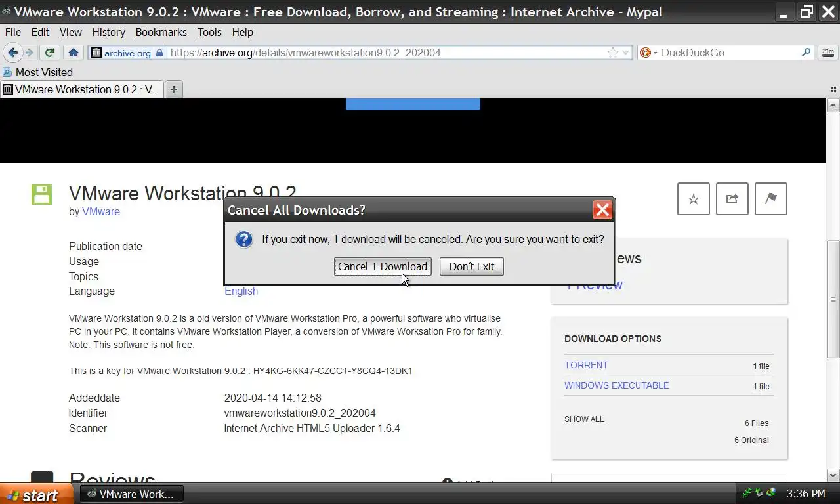
Task: Flag this item with the flag button
Action: coord(771,199)
